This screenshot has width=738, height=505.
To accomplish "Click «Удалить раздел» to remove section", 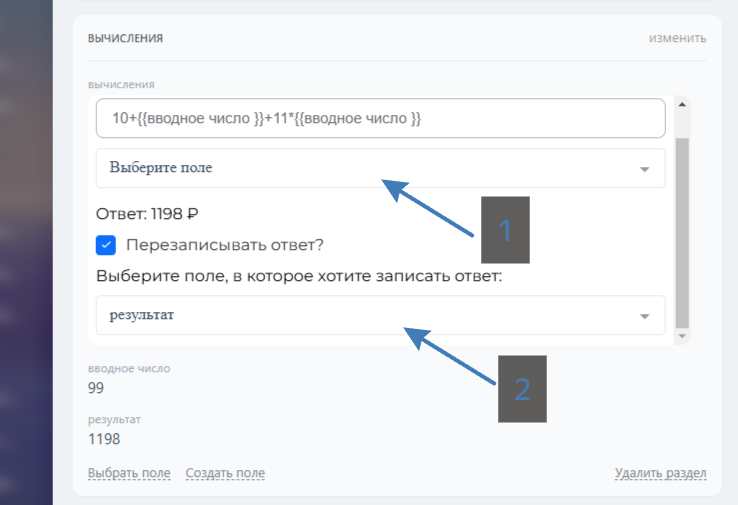I will click(x=660, y=473).
